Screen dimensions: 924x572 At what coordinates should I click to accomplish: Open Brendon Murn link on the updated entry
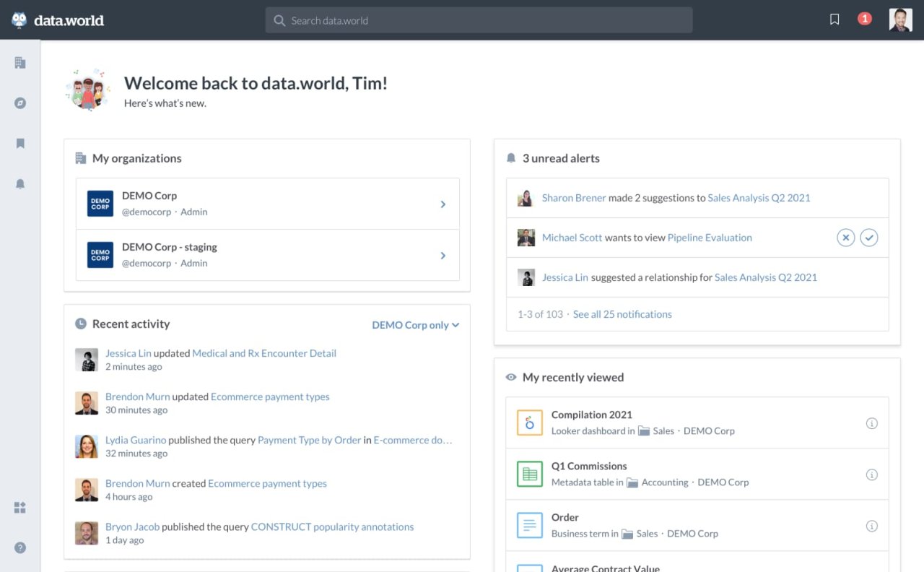tap(138, 396)
